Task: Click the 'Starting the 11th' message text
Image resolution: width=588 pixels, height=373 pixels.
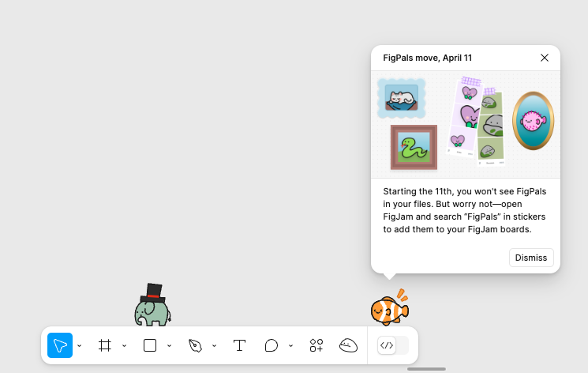Action: pyautogui.click(x=464, y=210)
